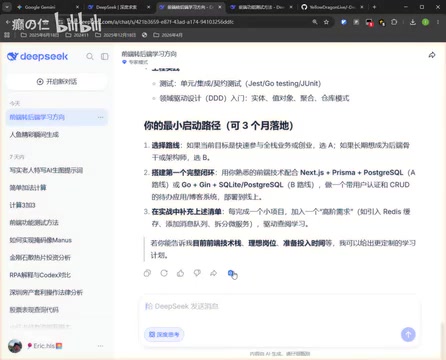
Task: Open the 202411 bookmark folder
Action: (x=77, y=35)
